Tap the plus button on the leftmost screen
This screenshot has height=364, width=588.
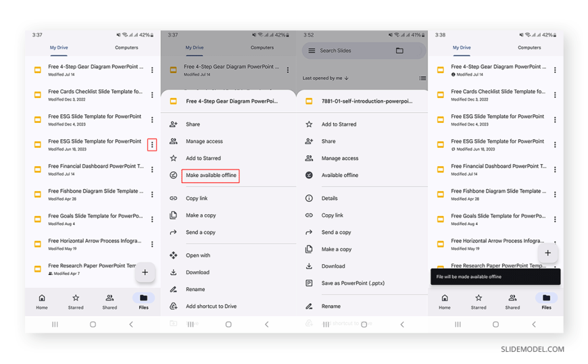(x=145, y=272)
